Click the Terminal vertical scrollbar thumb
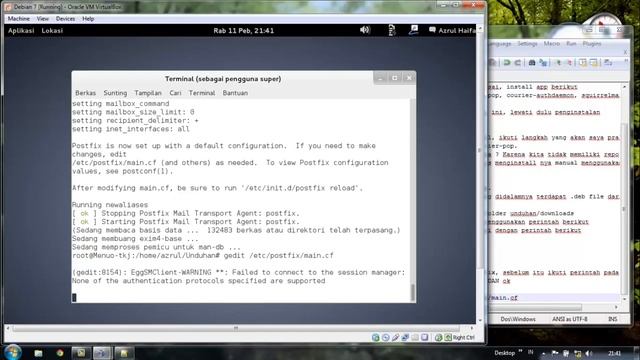Screen dimensions: 640x360 point(413,292)
